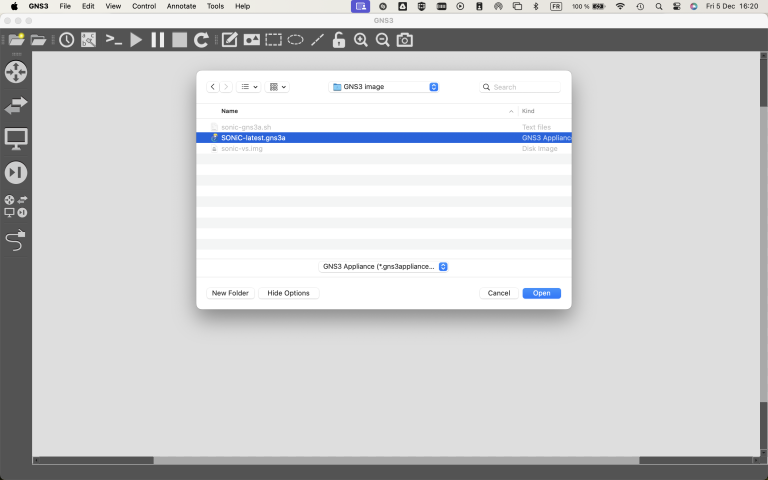Screen dimensions: 768x480
Task: Click the Add a note icon
Action: pyautogui.click(x=229, y=40)
